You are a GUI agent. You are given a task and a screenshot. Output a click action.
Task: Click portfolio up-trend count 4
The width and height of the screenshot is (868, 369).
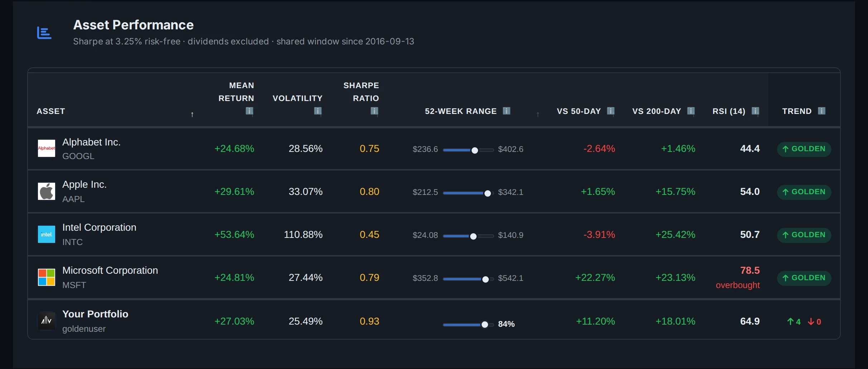coord(794,322)
